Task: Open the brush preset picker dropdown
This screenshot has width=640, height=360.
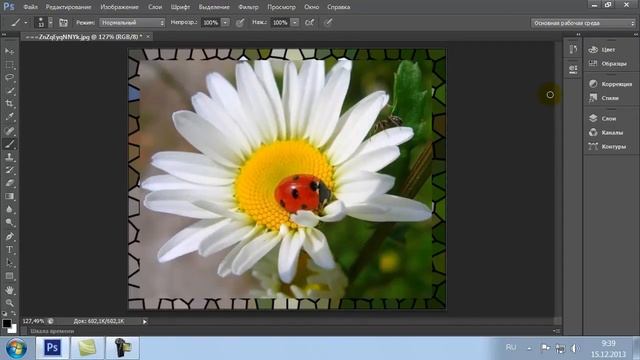Action: click(x=51, y=23)
